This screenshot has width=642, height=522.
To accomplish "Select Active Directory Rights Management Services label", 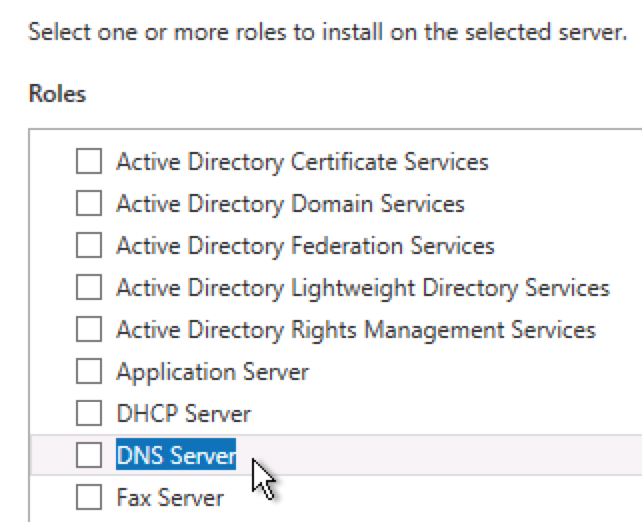I will click(356, 330).
